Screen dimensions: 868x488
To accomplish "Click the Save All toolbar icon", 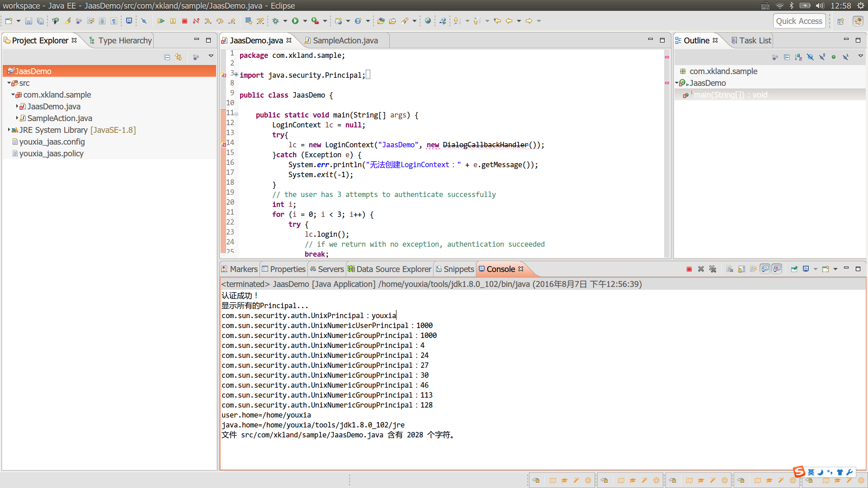I will click(x=40, y=21).
